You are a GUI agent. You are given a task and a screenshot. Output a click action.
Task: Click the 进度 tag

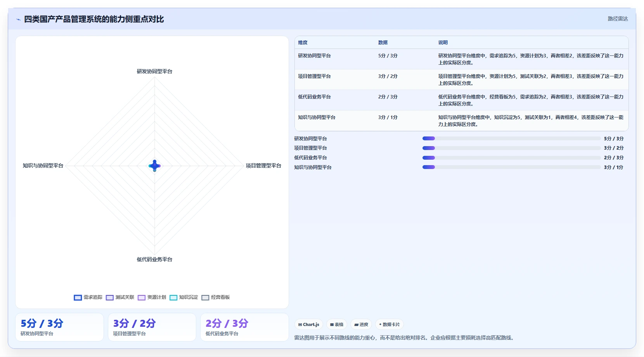tap(361, 324)
